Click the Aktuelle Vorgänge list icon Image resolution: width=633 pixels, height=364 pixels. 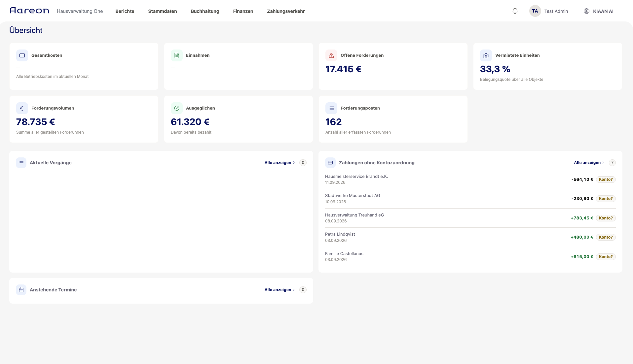(x=21, y=163)
